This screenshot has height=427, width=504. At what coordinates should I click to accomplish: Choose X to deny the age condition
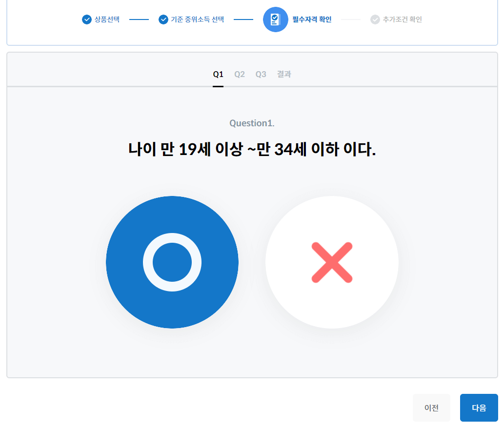point(332,262)
